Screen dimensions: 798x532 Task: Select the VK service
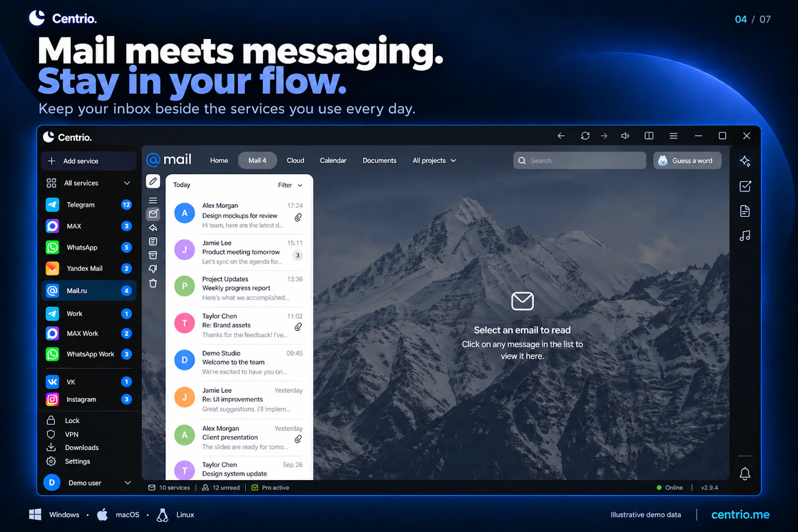click(89, 382)
